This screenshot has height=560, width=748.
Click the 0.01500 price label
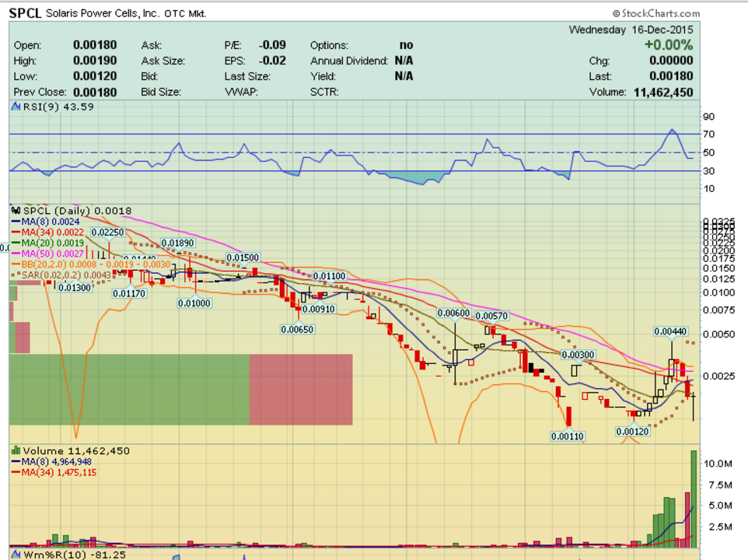(x=243, y=257)
